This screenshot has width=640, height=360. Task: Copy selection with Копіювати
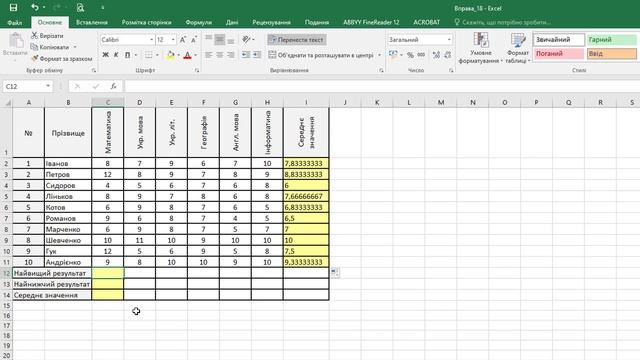pyautogui.click(x=51, y=47)
